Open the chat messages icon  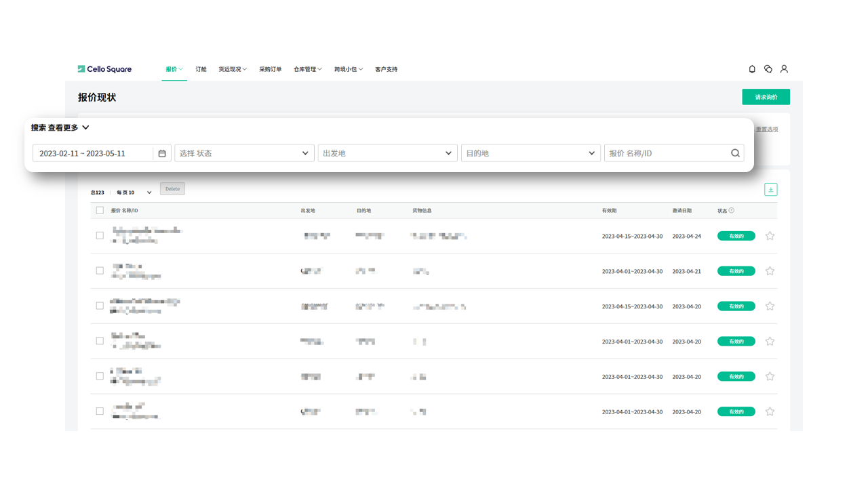click(x=768, y=69)
